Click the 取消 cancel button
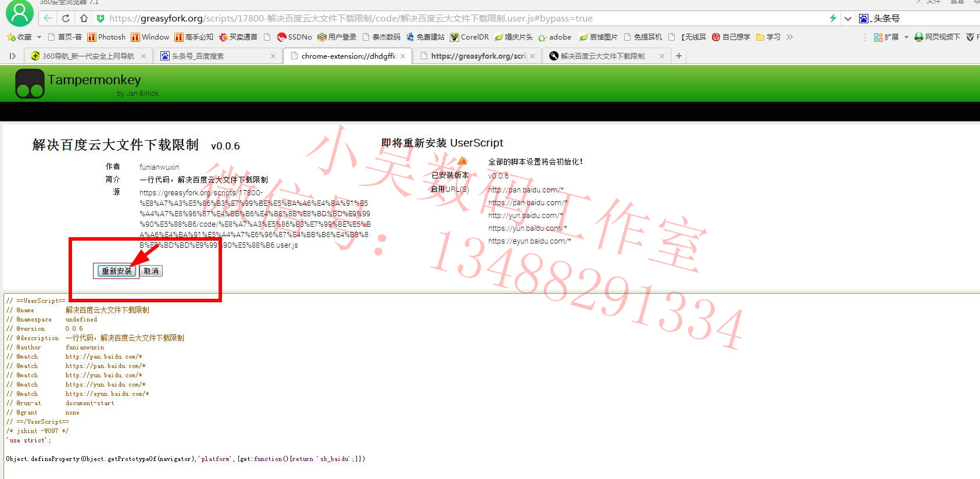The image size is (980, 479). 151,271
